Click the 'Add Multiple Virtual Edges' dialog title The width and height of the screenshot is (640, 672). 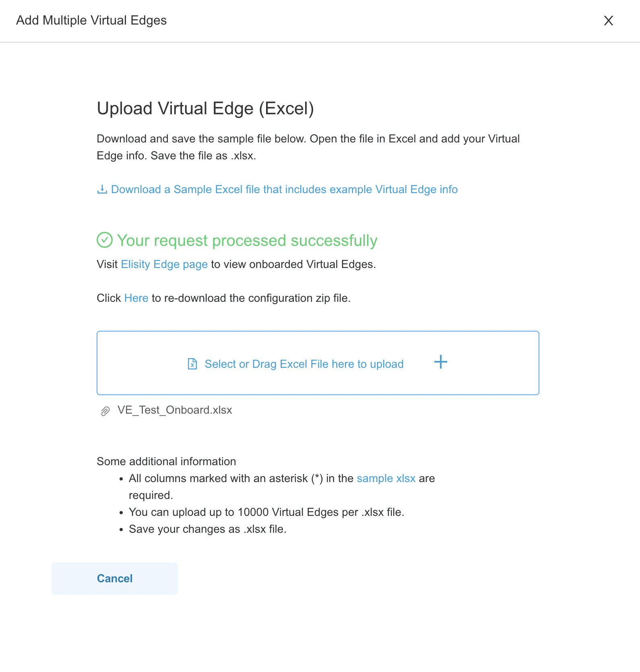click(91, 21)
